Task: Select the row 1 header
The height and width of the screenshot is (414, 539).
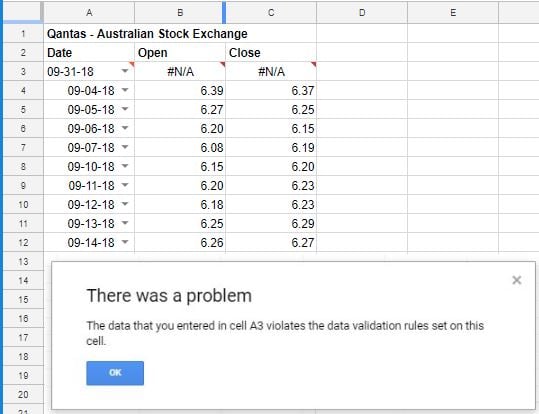Action: click(x=23, y=33)
